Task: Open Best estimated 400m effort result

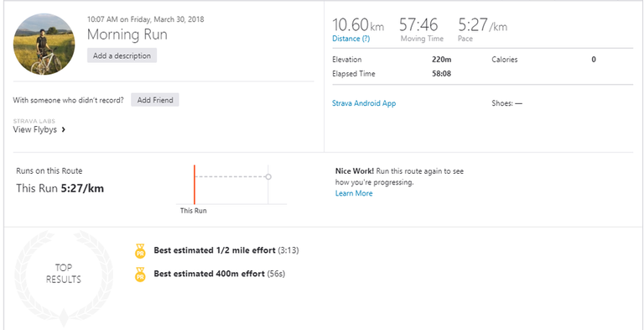Action: [209, 274]
